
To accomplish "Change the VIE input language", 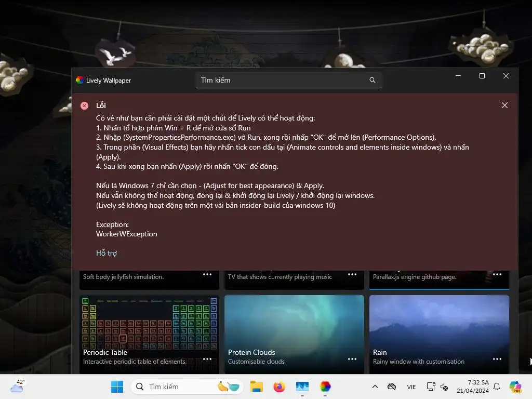I will (411, 387).
